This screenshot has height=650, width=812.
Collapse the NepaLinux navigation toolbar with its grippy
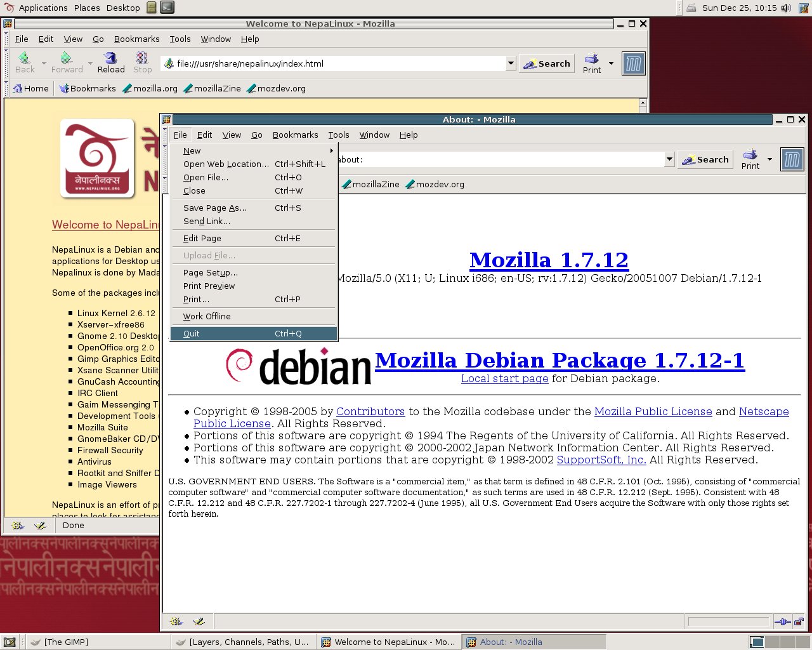6,63
